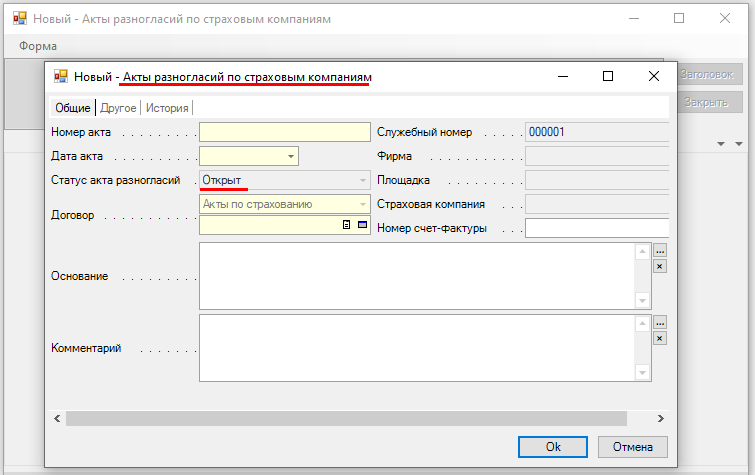Screen dimensions: 755x475
Task: Open the Комментарий editor via its ellipsis button
Action: [659, 323]
